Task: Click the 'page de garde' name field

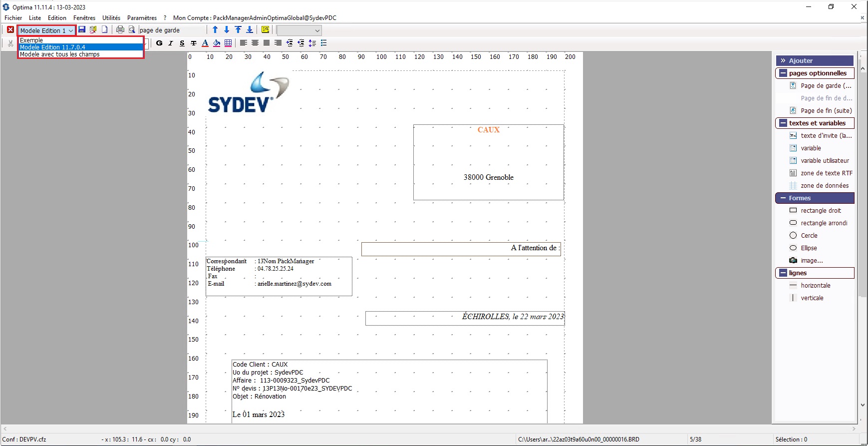Action: click(x=172, y=30)
